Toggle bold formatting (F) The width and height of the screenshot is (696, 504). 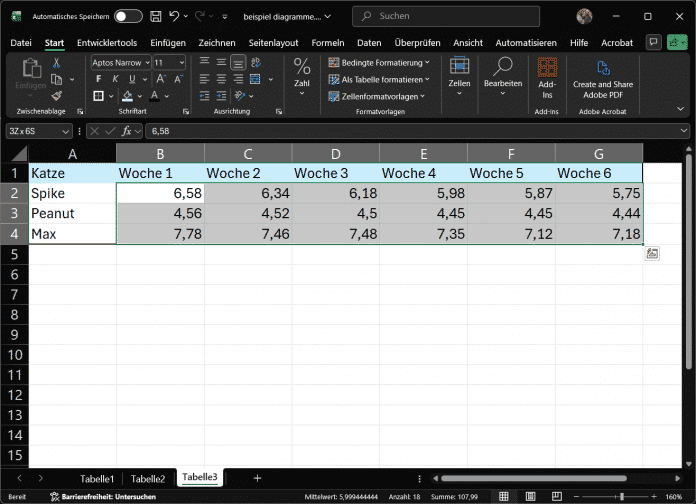[99, 78]
